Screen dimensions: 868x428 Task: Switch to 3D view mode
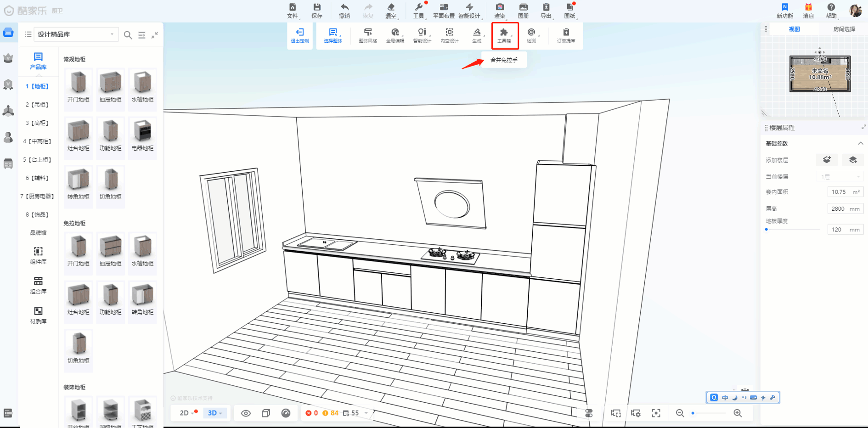(214, 413)
